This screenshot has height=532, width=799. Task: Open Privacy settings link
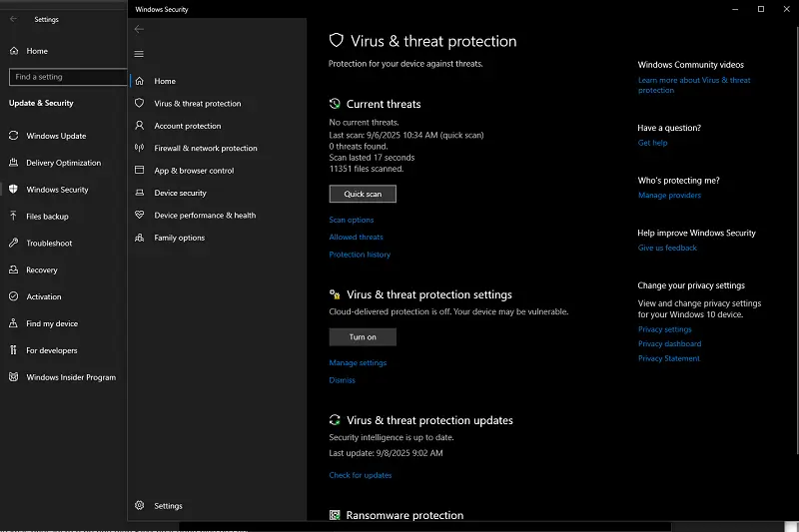pos(664,329)
